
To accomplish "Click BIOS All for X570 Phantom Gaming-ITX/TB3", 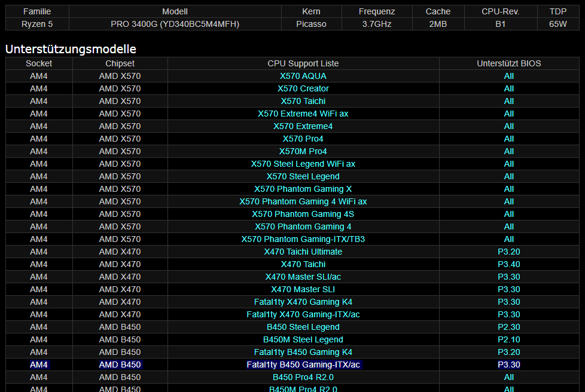I will pyautogui.click(x=509, y=239).
